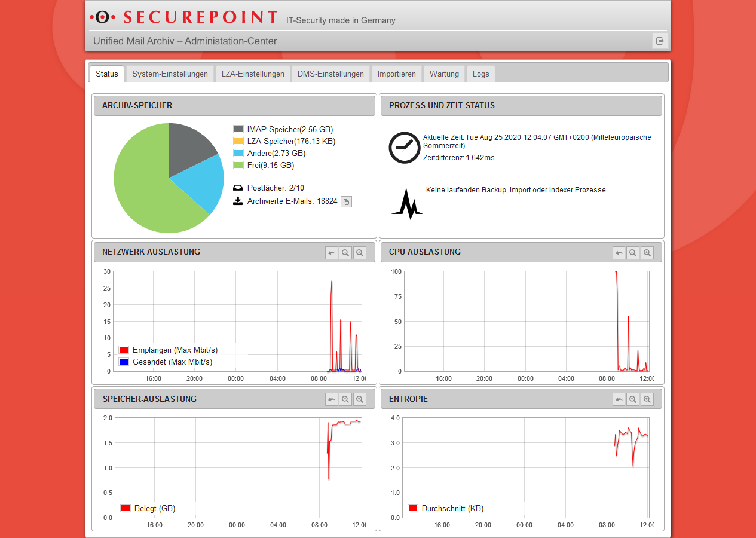Click the Postfächer inbox icon

(x=238, y=188)
